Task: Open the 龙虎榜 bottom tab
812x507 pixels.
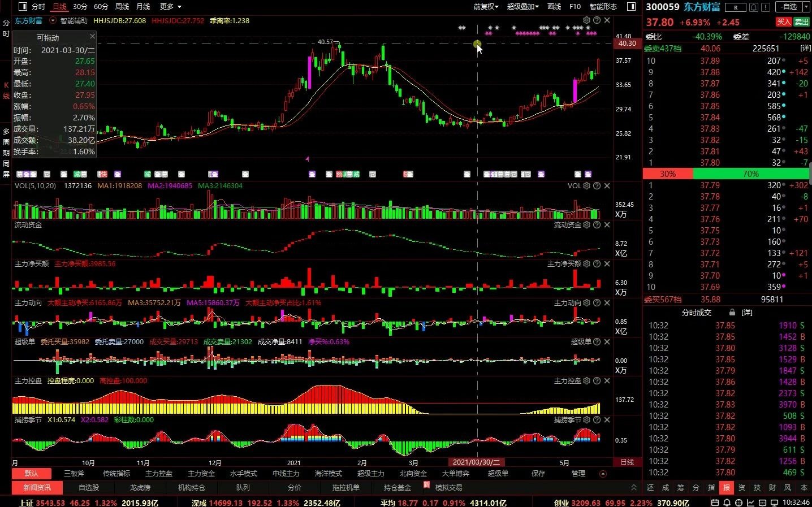Action: 140,487
